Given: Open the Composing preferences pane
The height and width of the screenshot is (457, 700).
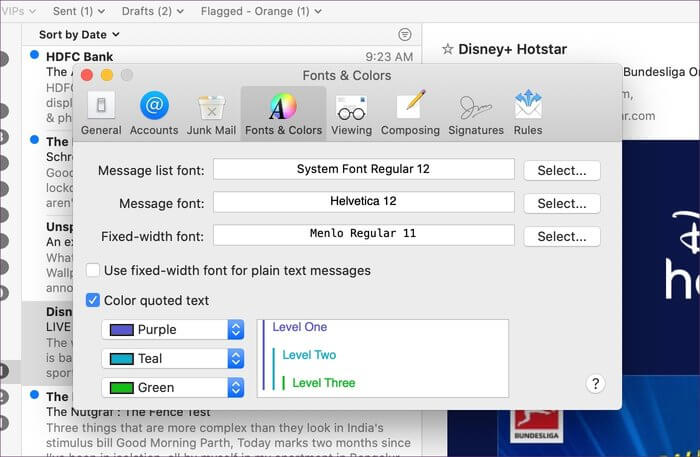Looking at the screenshot, I should tap(410, 113).
